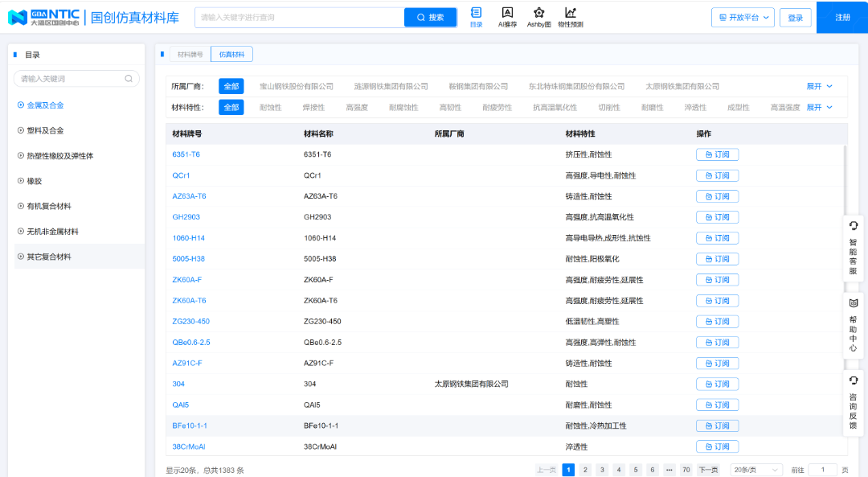This screenshot has height=477, width=868.
Task: Open material link QCr1
Action: click(x=181, y=175)
